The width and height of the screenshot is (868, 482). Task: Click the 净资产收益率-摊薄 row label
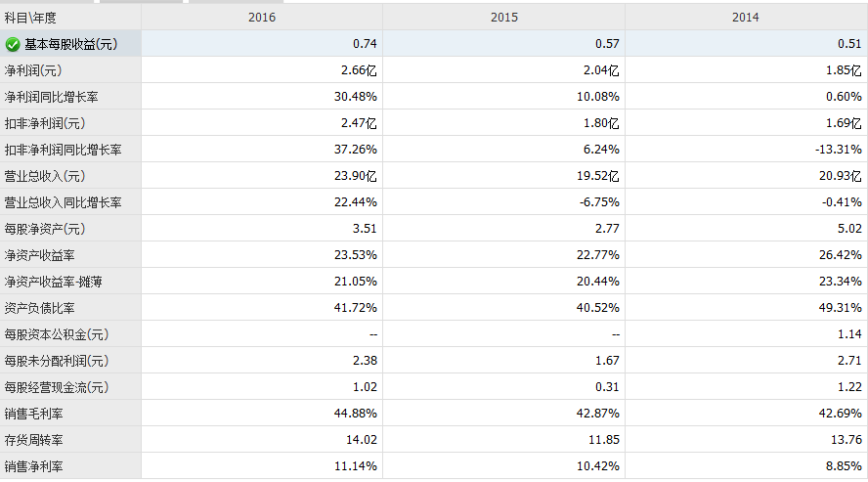tap(53, 282)
